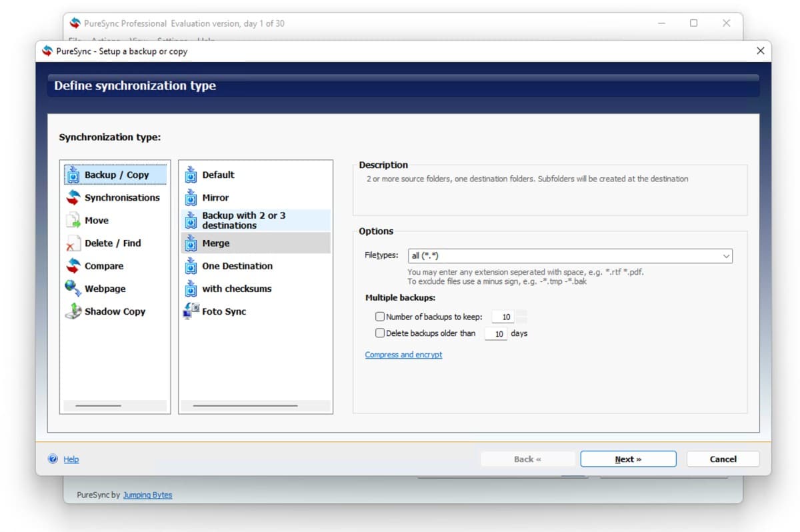Select the Shadow Copy drive icon
800x532 pixels.
tap(73, 311)
